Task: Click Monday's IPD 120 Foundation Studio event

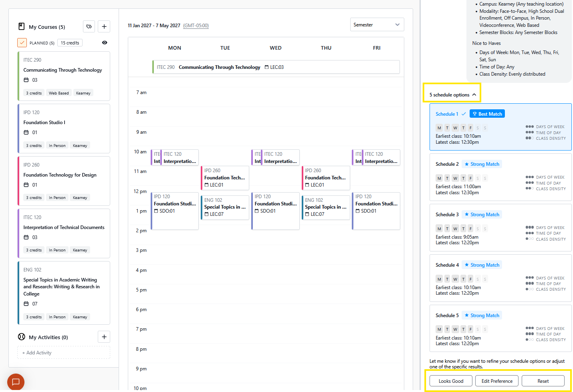Action: tap(174, 211)
